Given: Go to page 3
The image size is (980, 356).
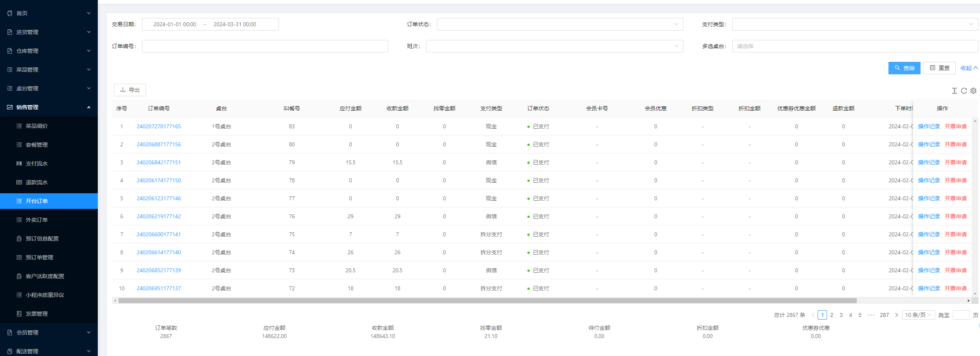Looking at the screenshot, I should coord(841,315).
